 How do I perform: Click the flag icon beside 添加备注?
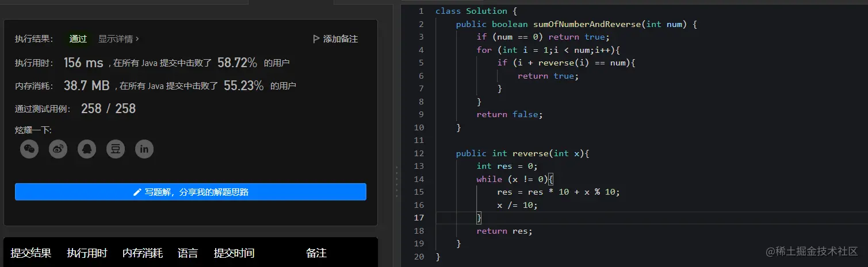[316, 39]
